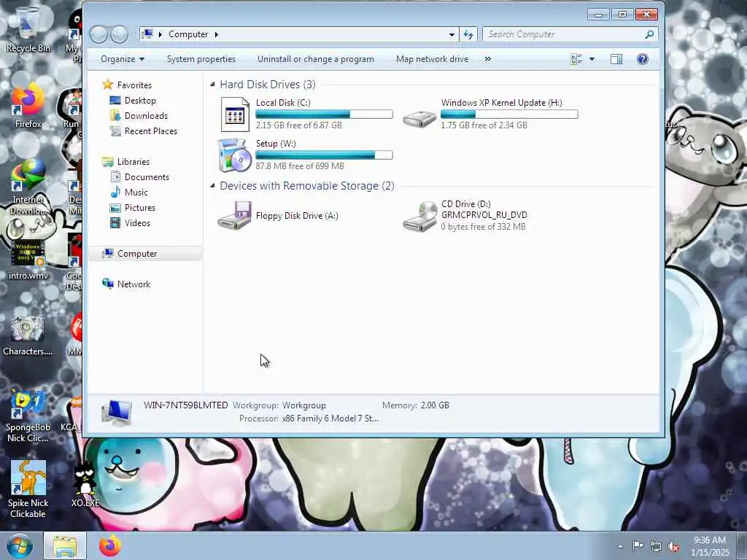Collapse Devices with Removable Storage group
747x560 pixels.
[x=212, y=186]
